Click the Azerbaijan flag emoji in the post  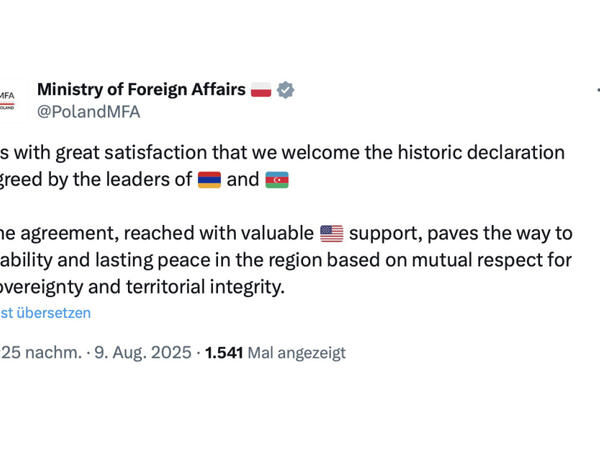pos(277,180)
